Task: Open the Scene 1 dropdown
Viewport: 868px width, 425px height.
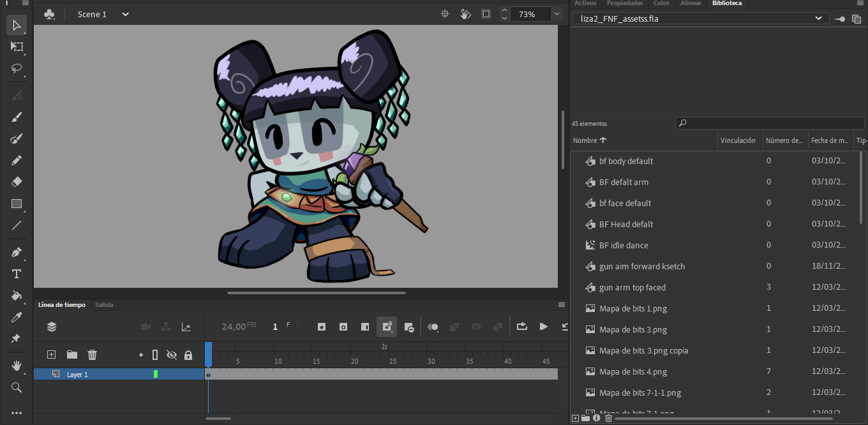Action: [x=125, y=14]
